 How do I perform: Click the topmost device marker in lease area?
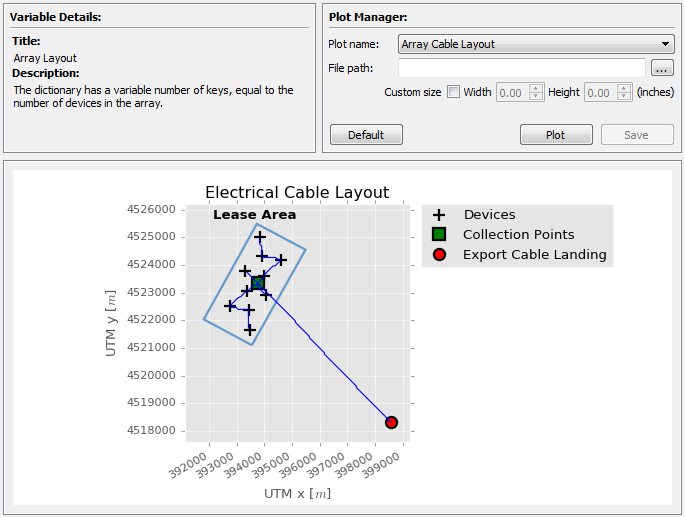click(260, 237)
